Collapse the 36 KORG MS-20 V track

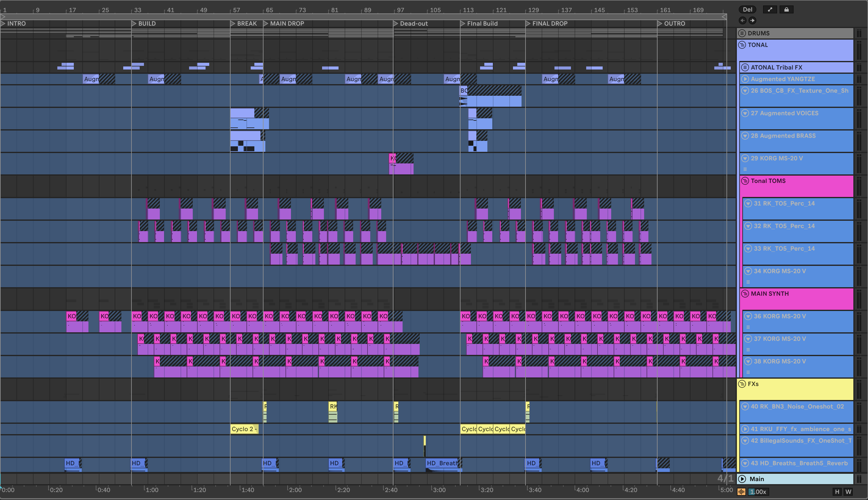pos(748,316)
